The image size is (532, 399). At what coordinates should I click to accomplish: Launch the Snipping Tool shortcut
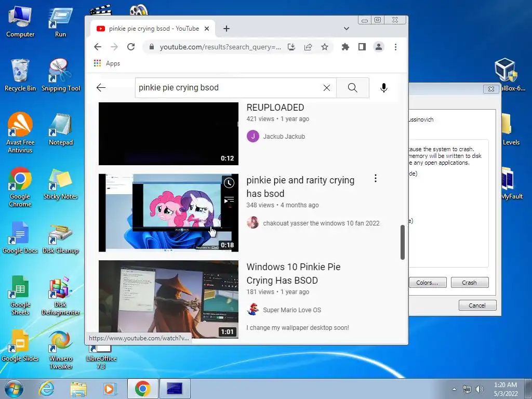[60, 75]
